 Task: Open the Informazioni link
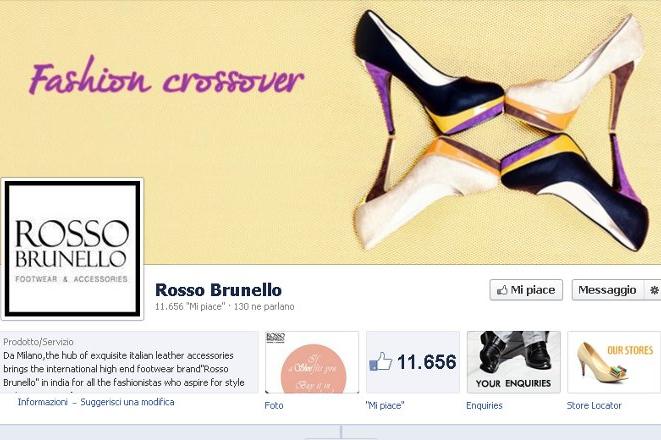click(x=43, y=402)
